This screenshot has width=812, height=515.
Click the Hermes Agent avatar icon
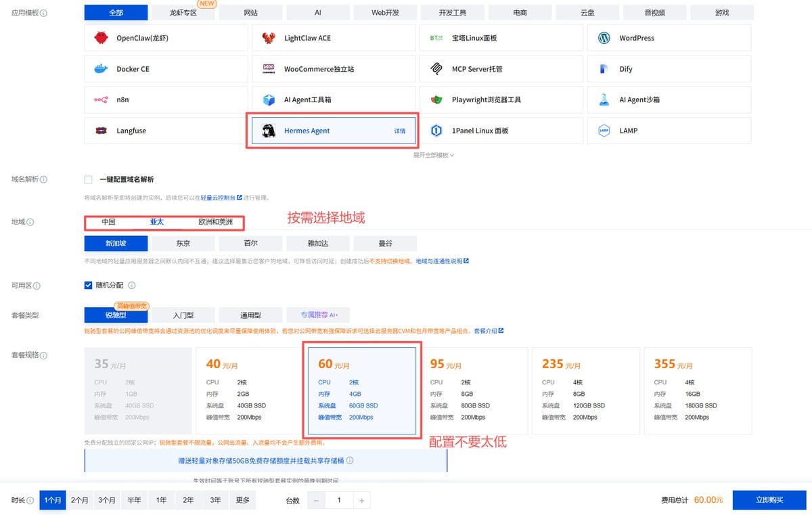pos(269,131)
